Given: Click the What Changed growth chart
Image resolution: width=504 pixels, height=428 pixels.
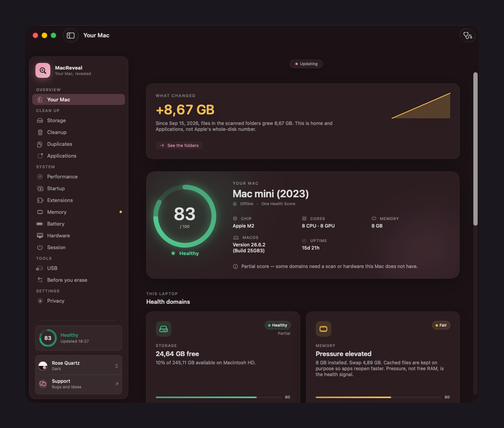Looking at the screenshot, I should [x=421, y=106].
